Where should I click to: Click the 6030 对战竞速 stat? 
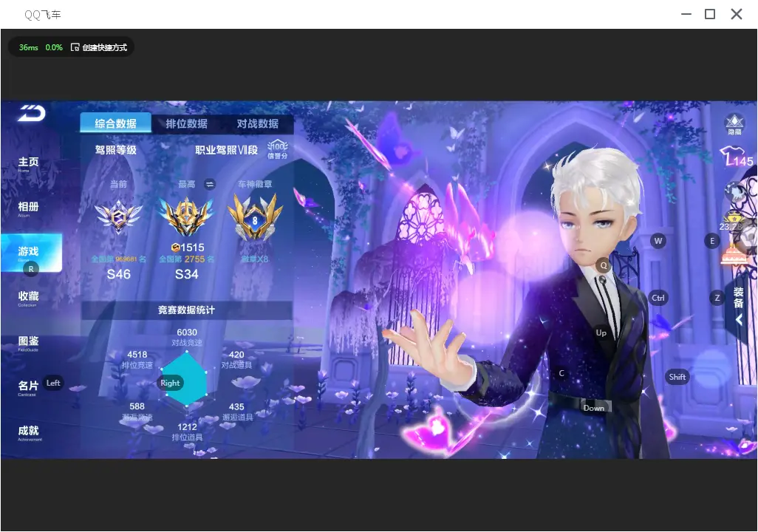pyautogui.click(x=187, y=337)
